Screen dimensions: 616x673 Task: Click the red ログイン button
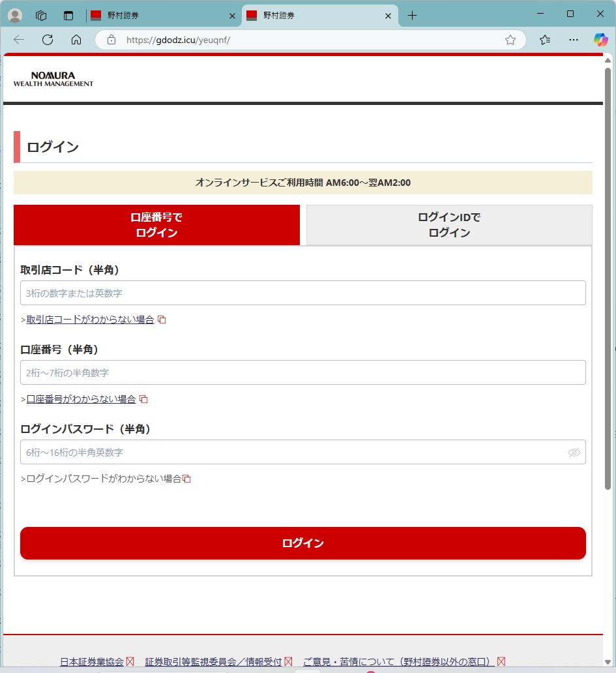point(303,543)
